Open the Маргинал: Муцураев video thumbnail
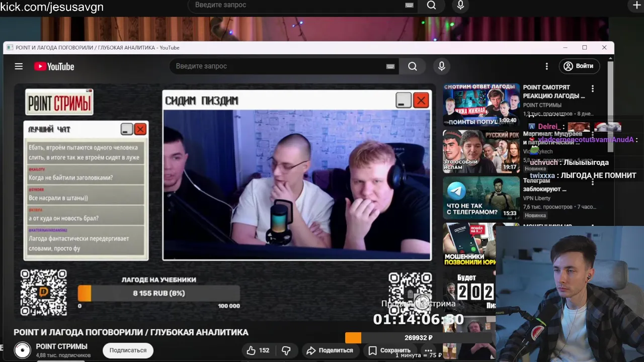 point(481,151)
